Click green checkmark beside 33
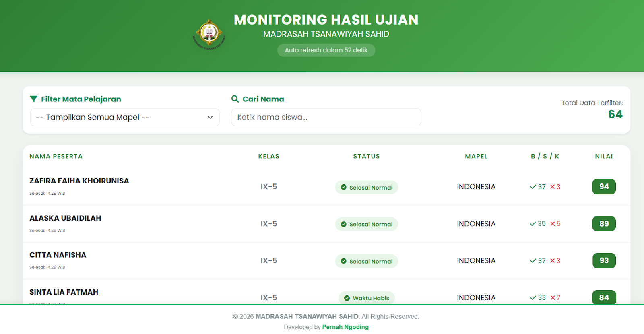This screenshot has height=334, width=644. (x=533, y=298)
